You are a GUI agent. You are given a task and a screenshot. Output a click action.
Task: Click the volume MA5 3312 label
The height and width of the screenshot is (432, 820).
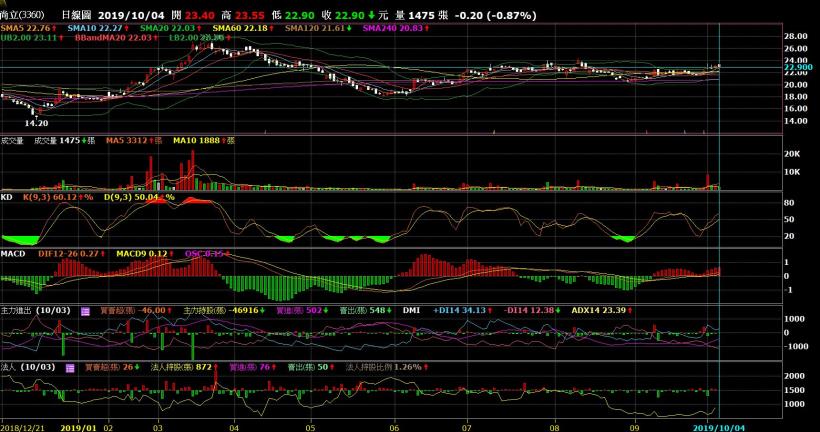pos(134,141)
